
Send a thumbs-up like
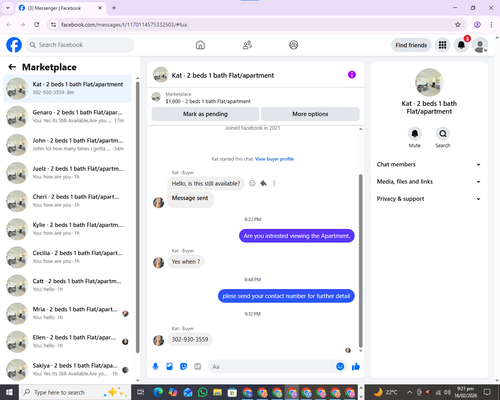tap(356, 367)
